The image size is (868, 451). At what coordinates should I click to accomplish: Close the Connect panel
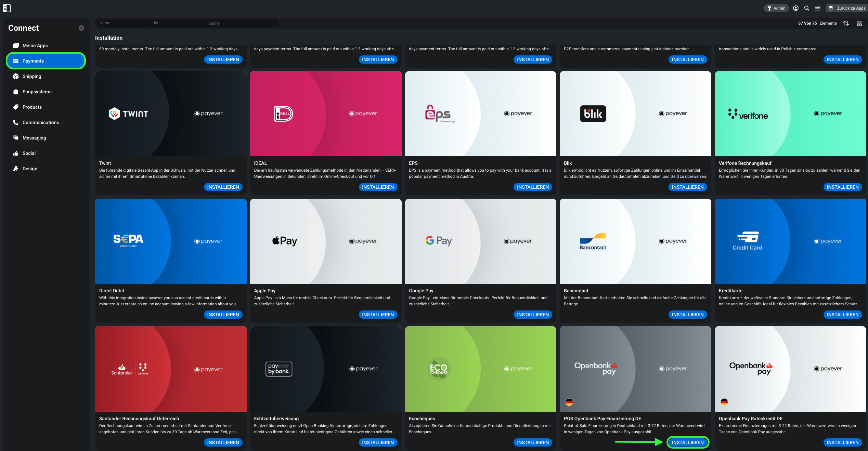(x=81, y=28)
